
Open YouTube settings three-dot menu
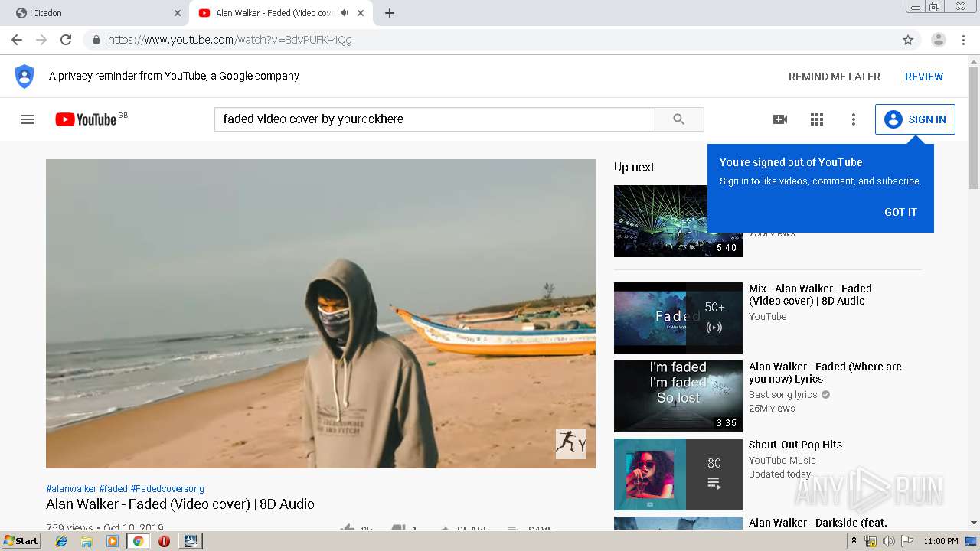tap(854, 119)
